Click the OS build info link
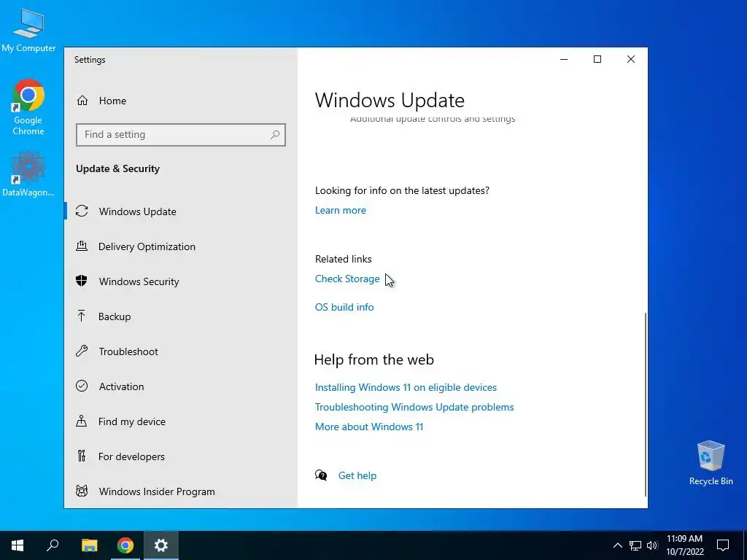Viewport: 747px width, 560px height. (x=344, y=307)
